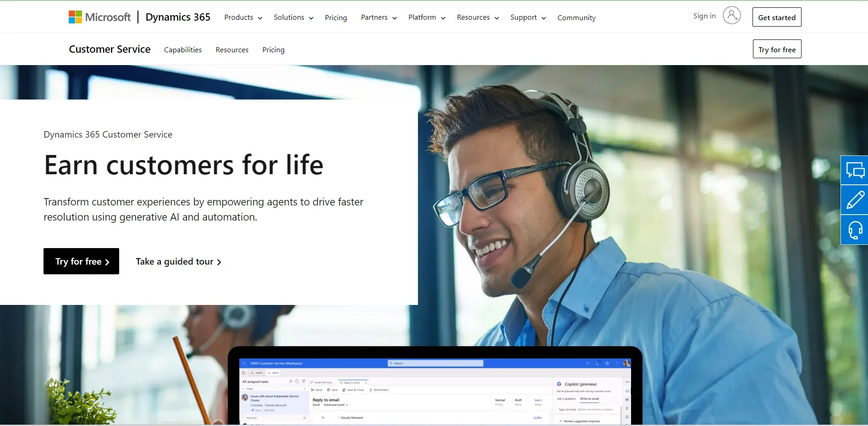Click the Search field in D365 workspace
The height and width of the screenshot is (426, 868).
[434, 363]
